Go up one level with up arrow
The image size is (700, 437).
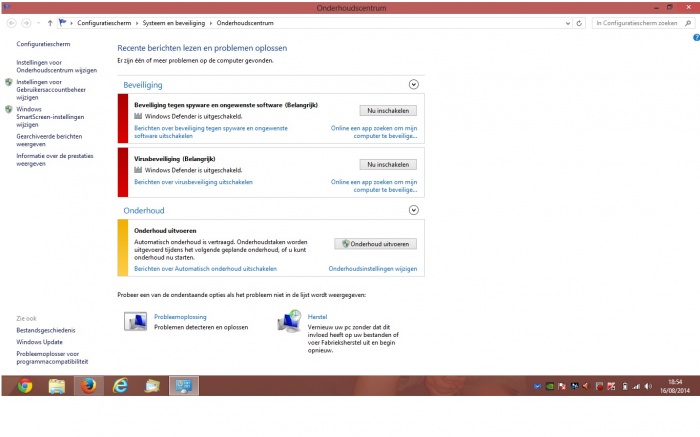(50, 23)
